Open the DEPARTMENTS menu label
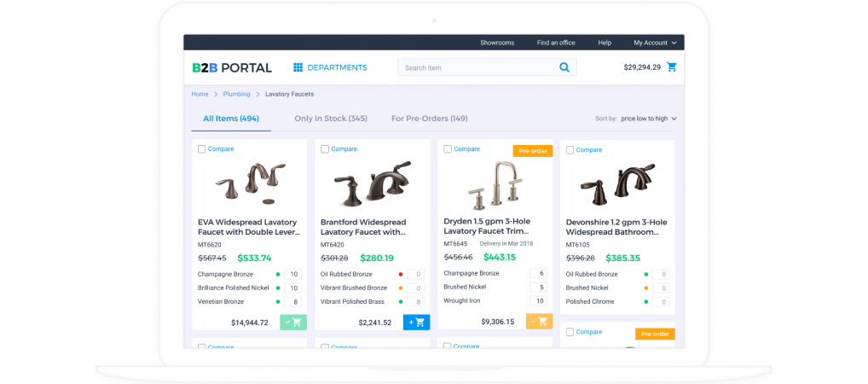Screen dimensions: 868x384 (x=337, y=67)
